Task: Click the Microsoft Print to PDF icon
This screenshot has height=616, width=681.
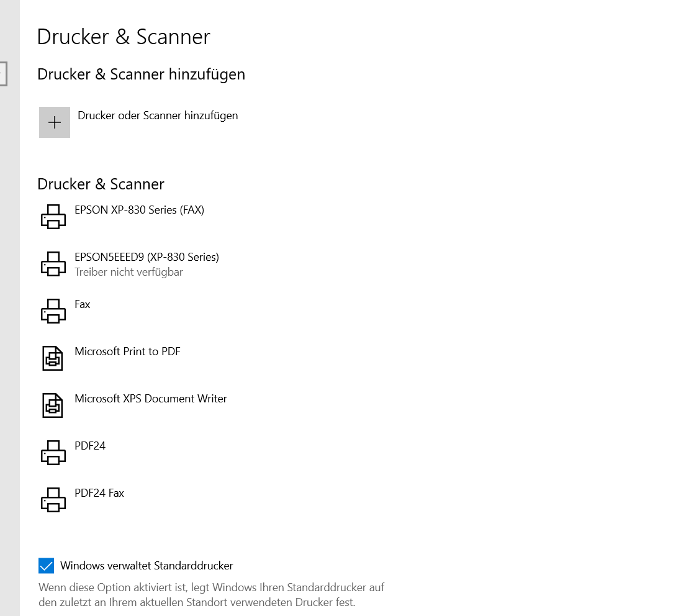Action: 53,358
